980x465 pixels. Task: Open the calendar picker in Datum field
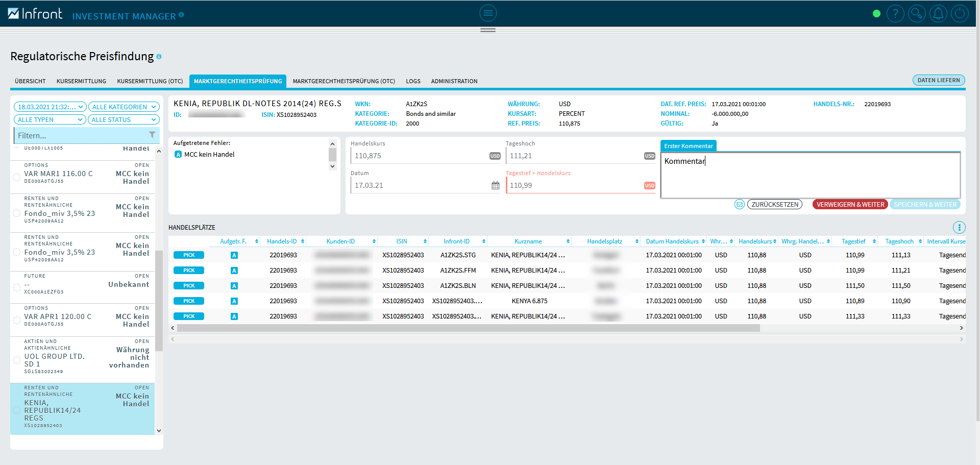495,185
